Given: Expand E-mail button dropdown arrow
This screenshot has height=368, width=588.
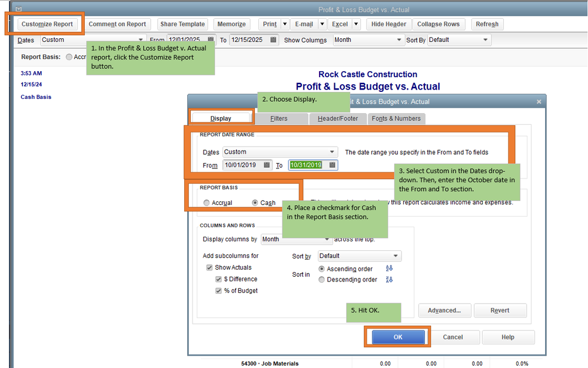Looking at the screenshot, I should (x=322, y=24).
